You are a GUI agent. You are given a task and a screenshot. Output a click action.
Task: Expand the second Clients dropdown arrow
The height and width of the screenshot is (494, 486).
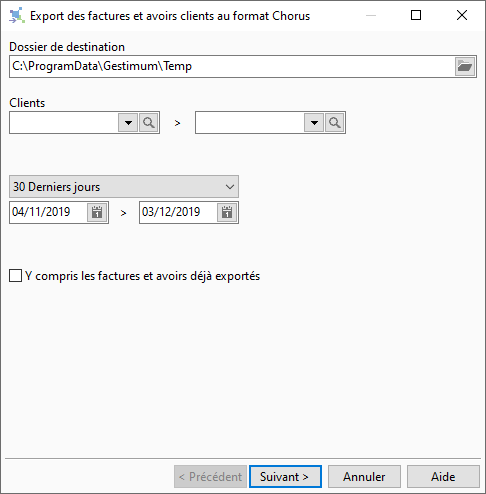pyautogui.click(x=314, y=123)
